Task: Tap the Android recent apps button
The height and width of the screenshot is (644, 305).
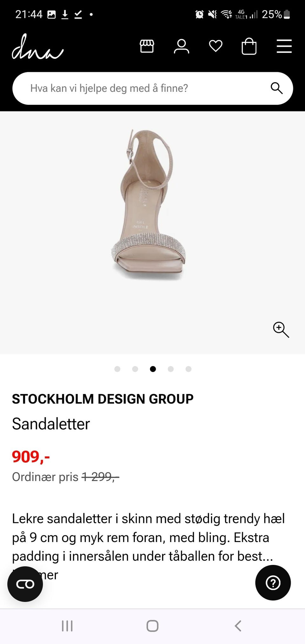Action: pos(67,626)
